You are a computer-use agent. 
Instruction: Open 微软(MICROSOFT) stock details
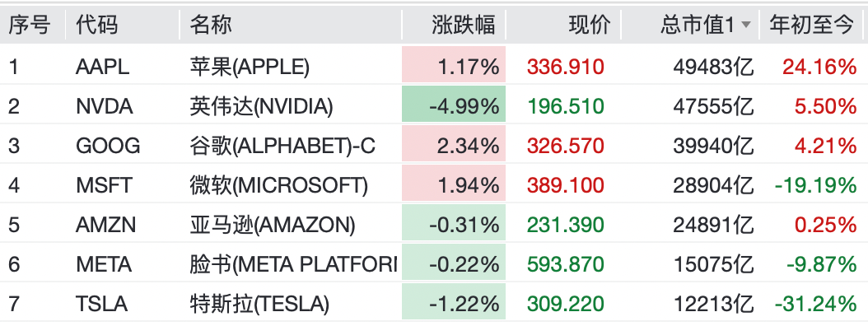(x=278, y=185)
